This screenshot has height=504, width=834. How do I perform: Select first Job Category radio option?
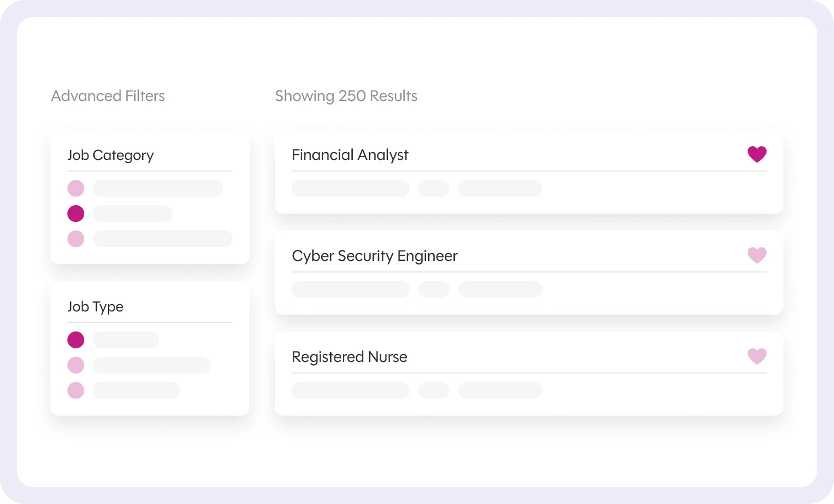[76, 188]
